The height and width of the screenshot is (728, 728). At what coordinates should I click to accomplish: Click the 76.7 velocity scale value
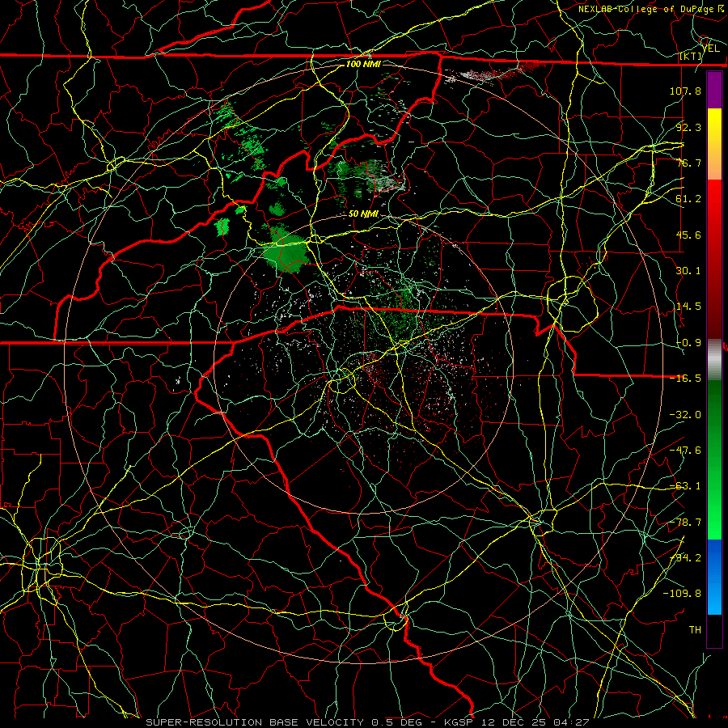click(x=688, y=163)
